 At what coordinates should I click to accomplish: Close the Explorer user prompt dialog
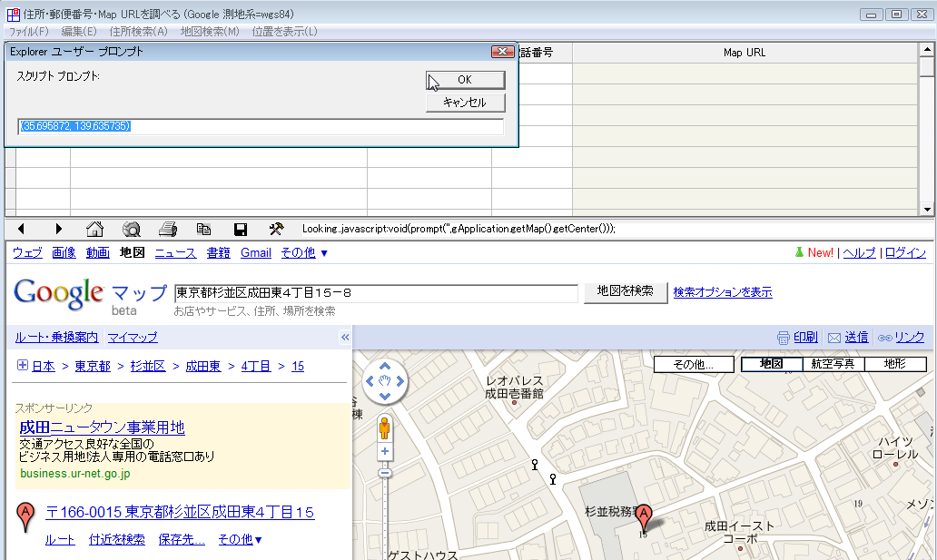click(503, 52)
